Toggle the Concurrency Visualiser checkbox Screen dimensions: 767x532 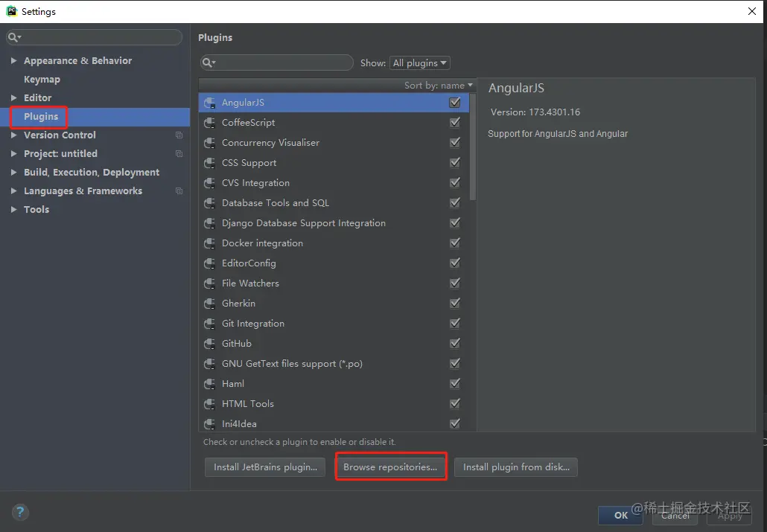point(455,142)
